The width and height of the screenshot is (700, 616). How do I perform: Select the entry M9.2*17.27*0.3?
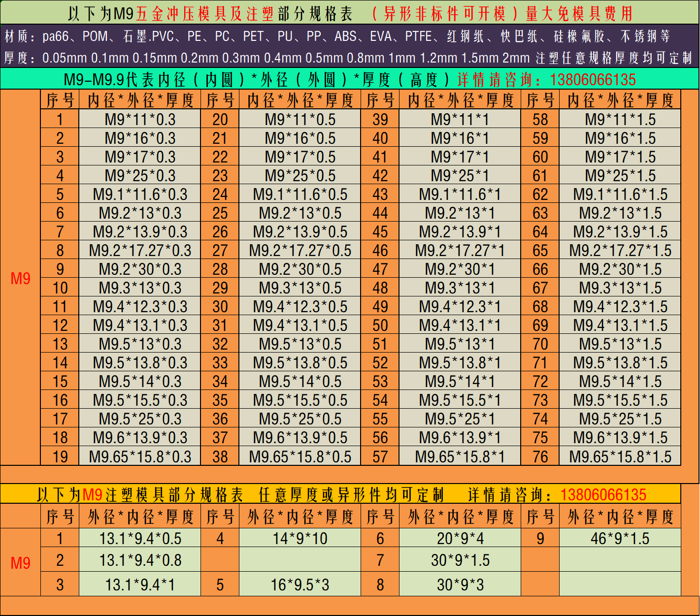140,250
